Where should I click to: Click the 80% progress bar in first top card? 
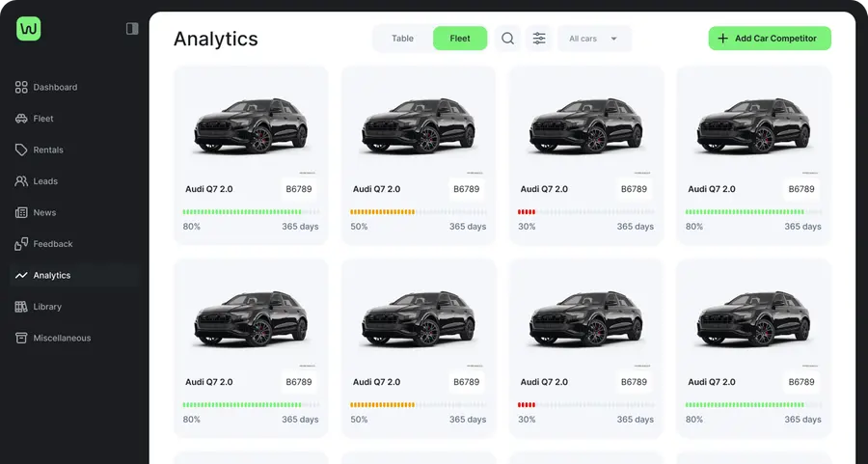tap(251, 211)
